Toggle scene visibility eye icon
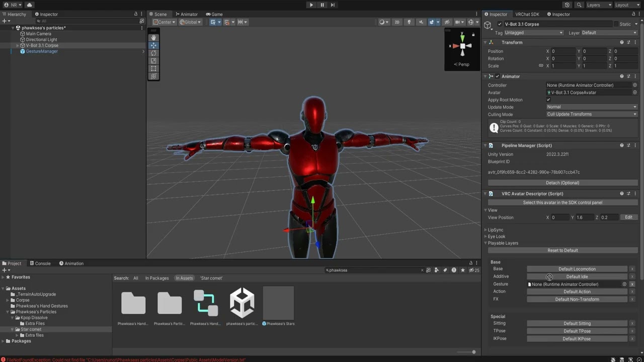This screenshot has width=644, height=362. click(447, 22)
